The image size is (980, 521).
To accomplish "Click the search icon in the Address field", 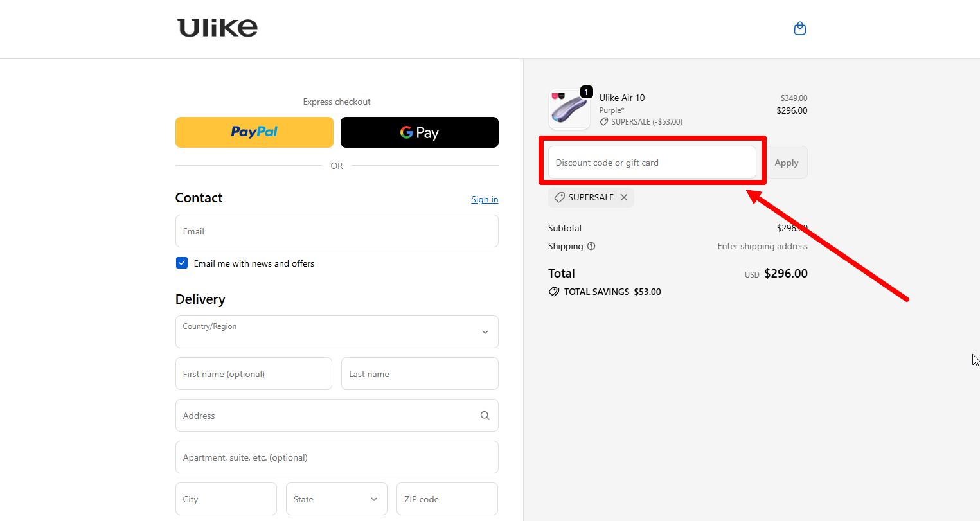I will [485, 416].
